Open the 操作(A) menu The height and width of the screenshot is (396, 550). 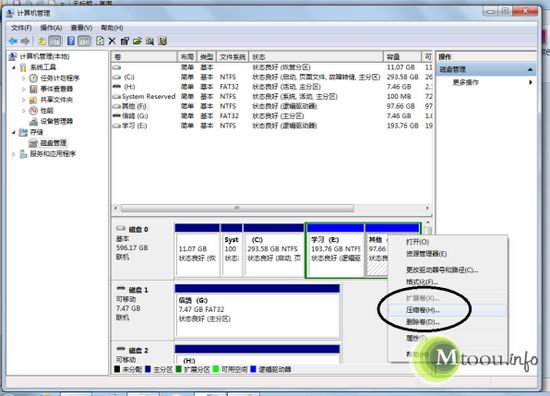pyautogui.click(x=51, y=28)
